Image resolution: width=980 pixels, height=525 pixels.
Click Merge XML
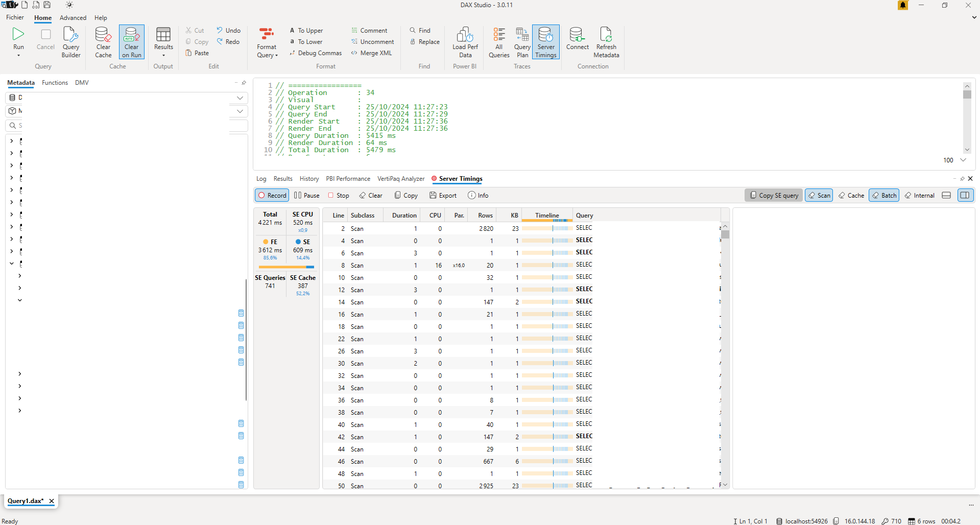(x=371, y=53)
